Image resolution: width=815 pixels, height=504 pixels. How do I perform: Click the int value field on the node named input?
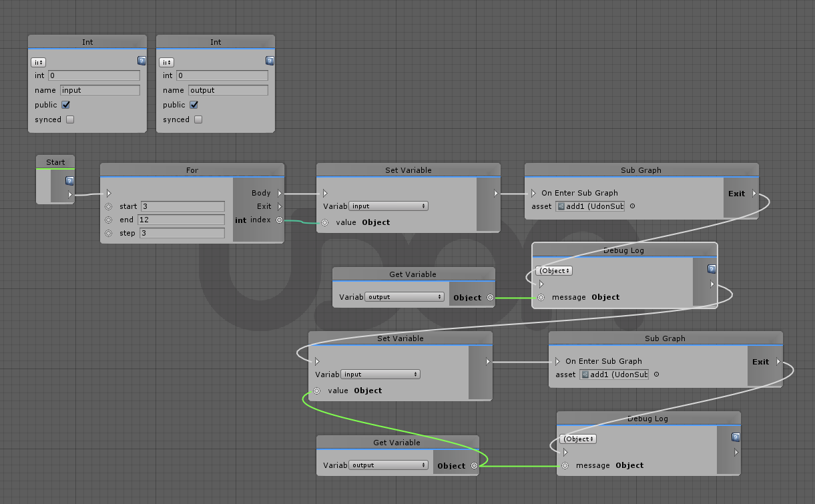(94, 75)
